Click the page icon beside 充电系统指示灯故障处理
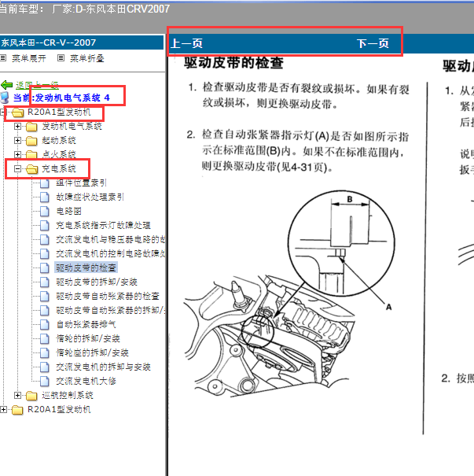Image resolution: width=474 pixels, height=476 pixels. point(45,226)
